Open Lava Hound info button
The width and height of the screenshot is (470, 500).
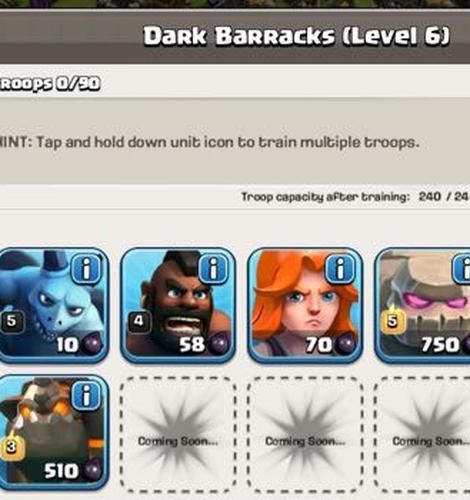click(86, 396)
